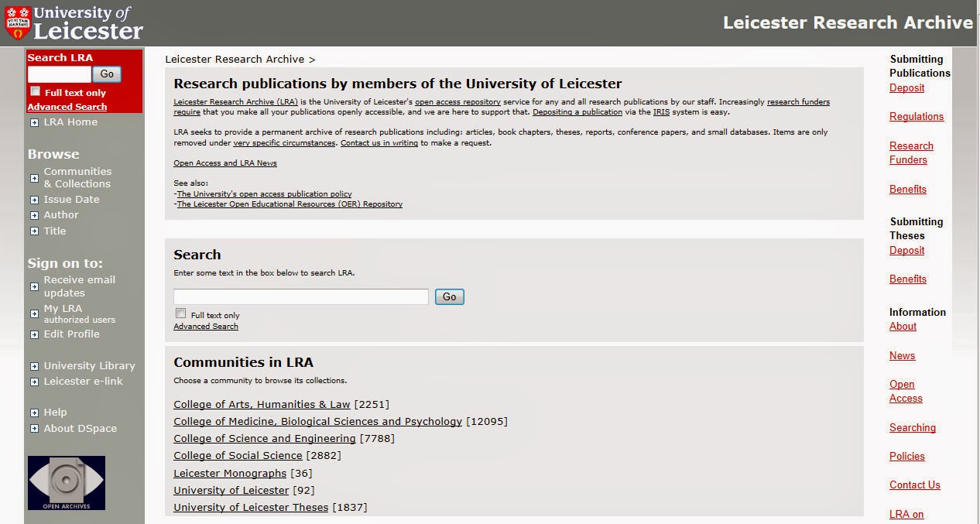Click inside the main search text field
This screenshot has height=524, width=980.
300,296
